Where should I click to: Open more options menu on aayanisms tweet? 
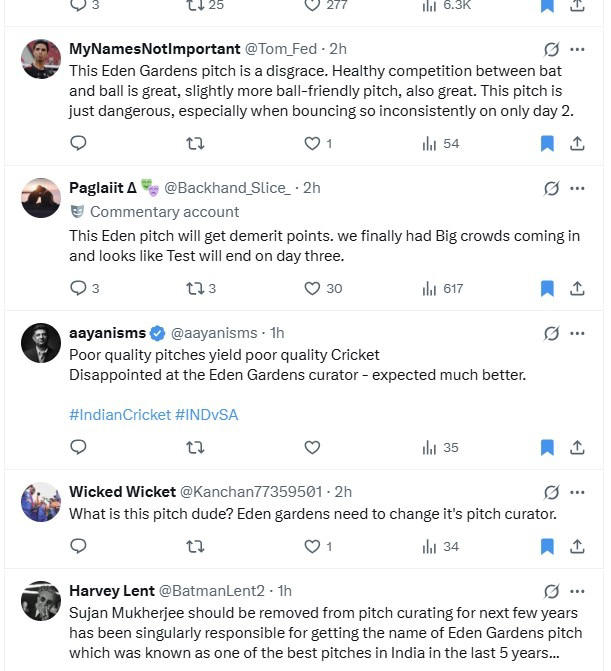[577, 333]
